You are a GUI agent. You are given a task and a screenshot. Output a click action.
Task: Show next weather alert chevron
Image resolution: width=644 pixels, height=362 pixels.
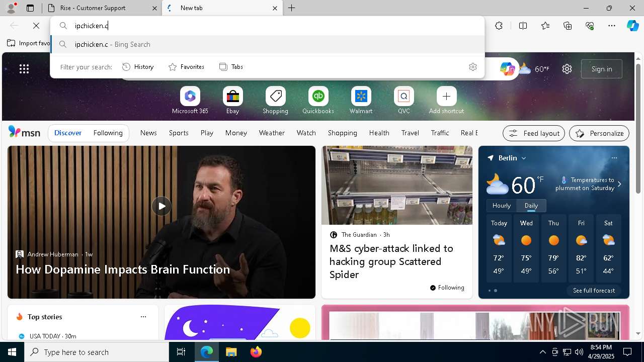click(x=619, y=184)
